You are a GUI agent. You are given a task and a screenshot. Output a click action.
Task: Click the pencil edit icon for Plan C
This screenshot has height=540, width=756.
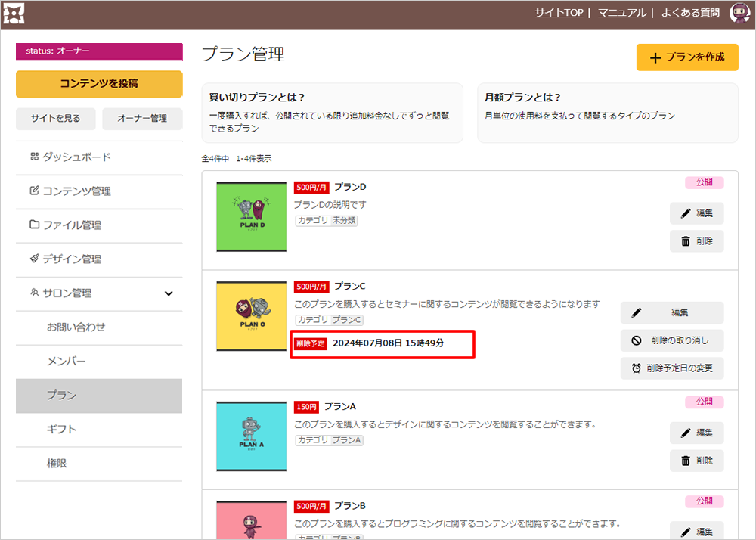(637, 312)
